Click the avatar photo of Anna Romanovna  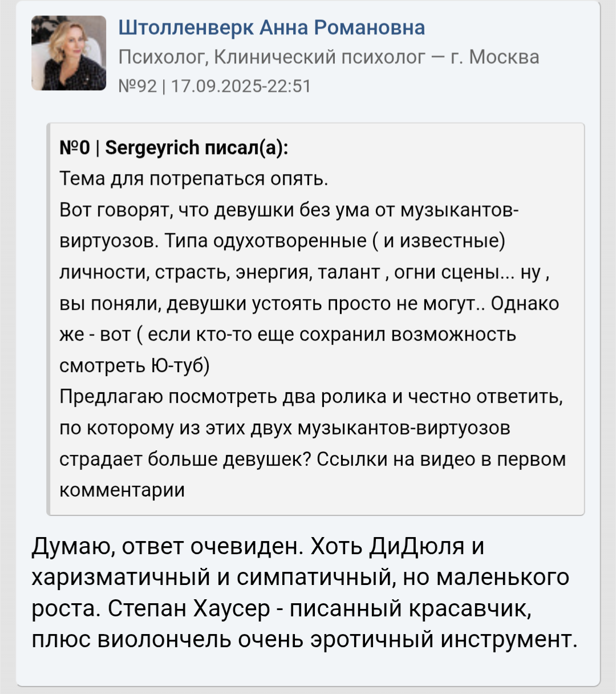pos(68,53)
